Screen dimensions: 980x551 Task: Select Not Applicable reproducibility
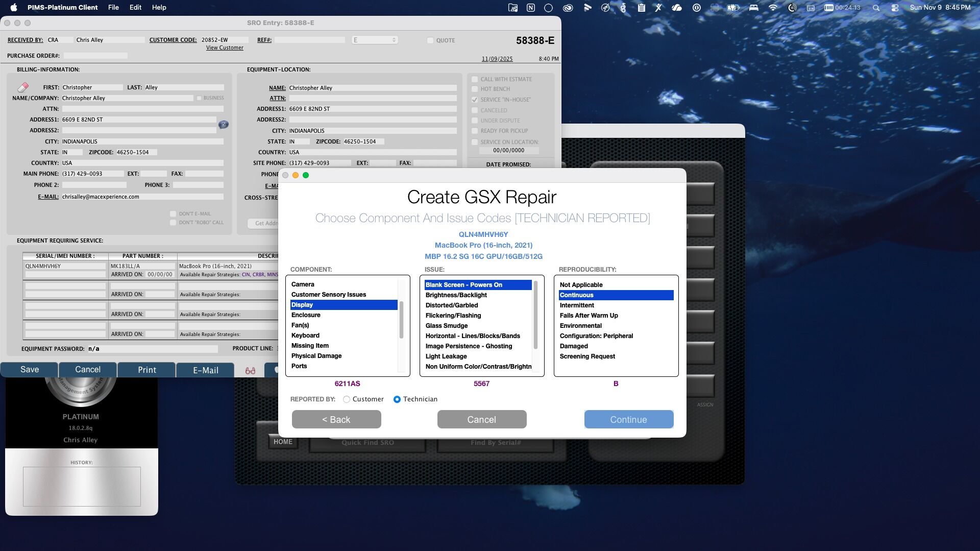616,285
